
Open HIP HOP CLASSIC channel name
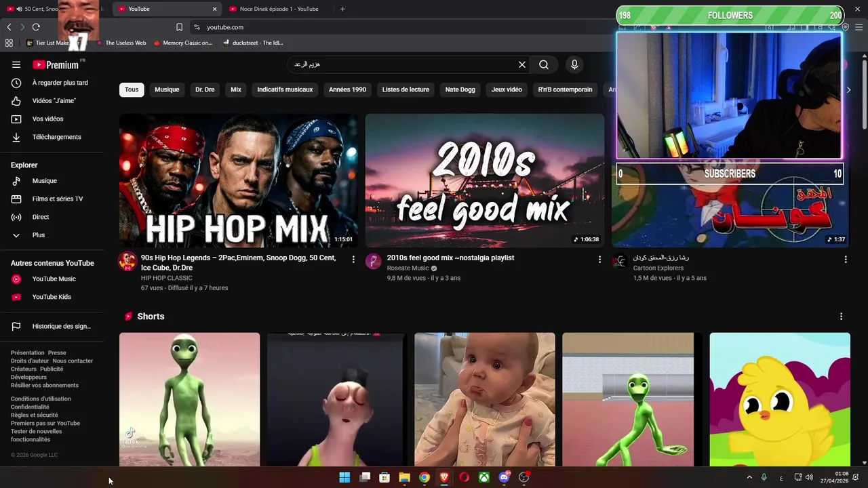coord(167,278)
